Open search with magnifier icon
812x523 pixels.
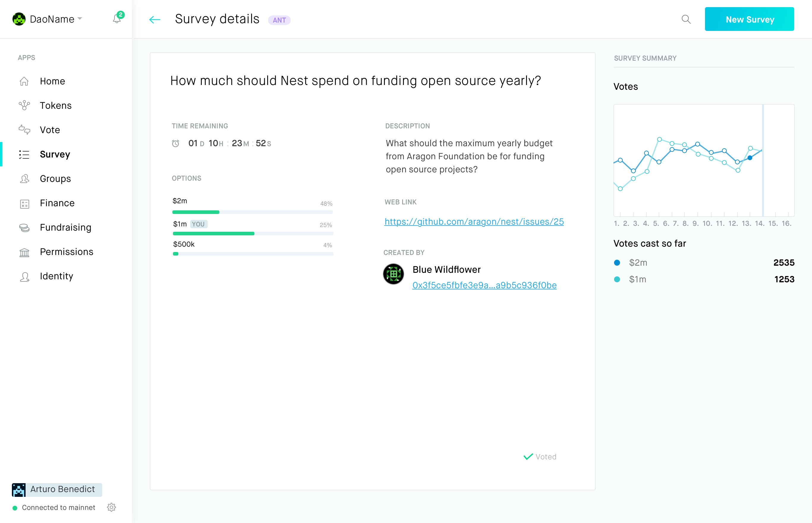(x=686, y=19)
